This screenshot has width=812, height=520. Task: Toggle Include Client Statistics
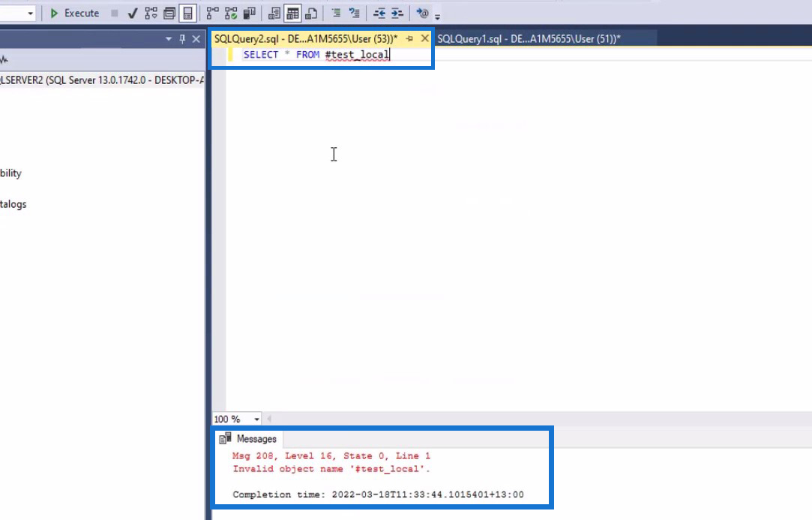[x=250, y=13]
